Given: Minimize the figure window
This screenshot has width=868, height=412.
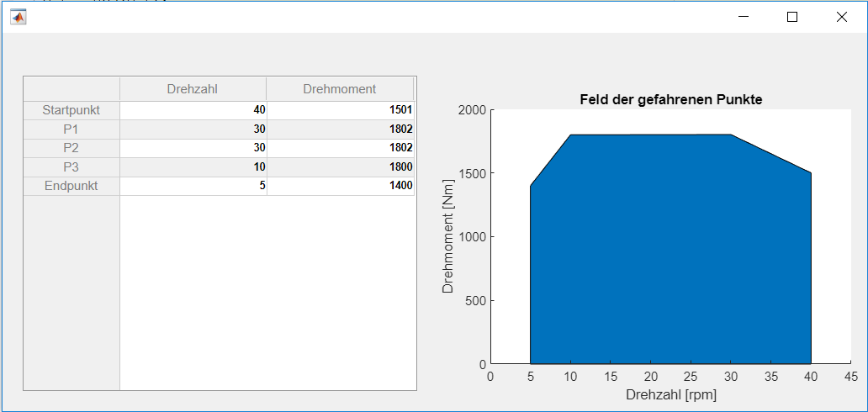Looking at the screenshot, I should point(743,17).
